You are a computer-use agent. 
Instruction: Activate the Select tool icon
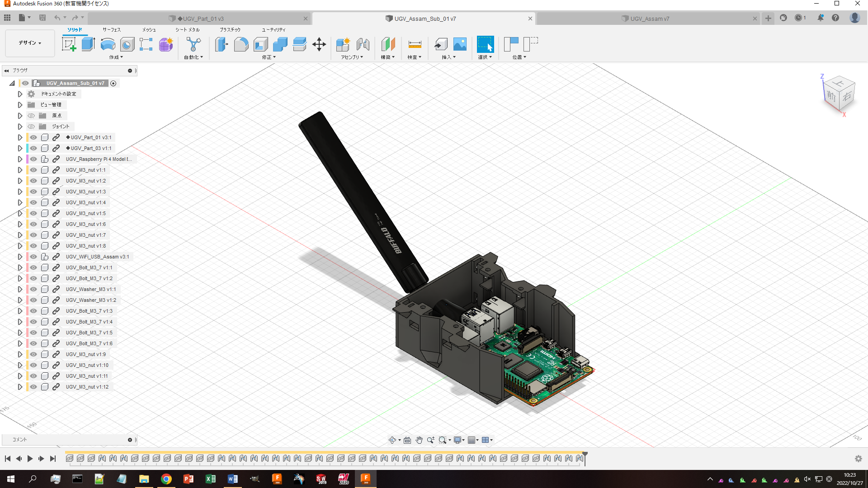pos(485,44)
